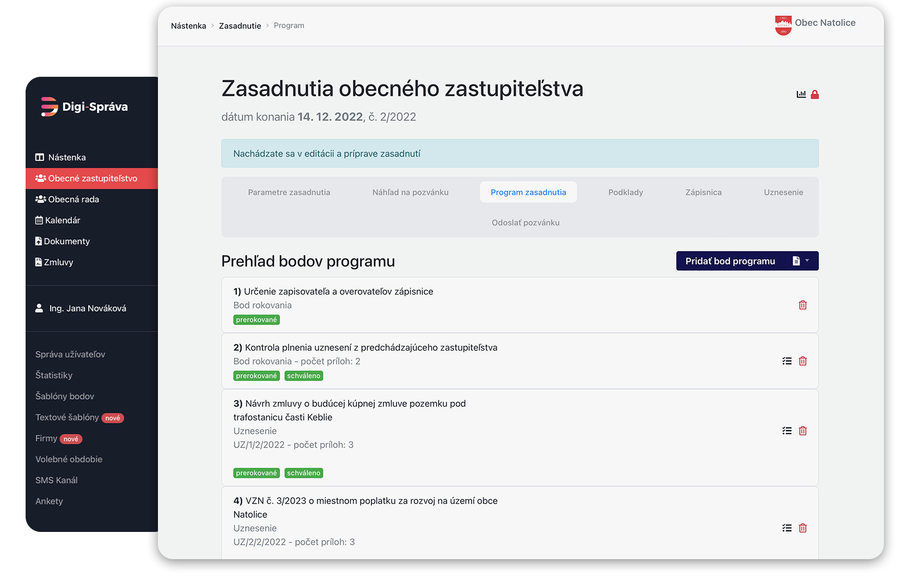
Task: Open the checklist icon for item 2 Kontrola plnenia
Action: (787, 361)
